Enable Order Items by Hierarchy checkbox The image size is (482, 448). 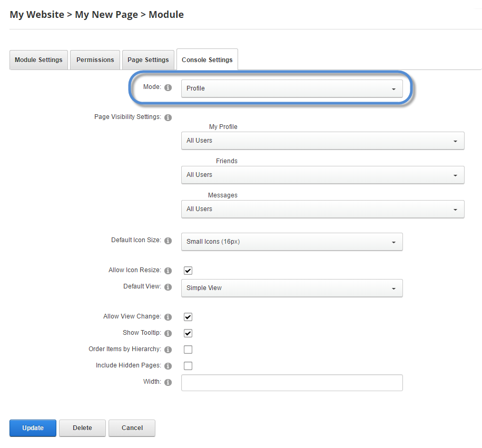(188, 350)
